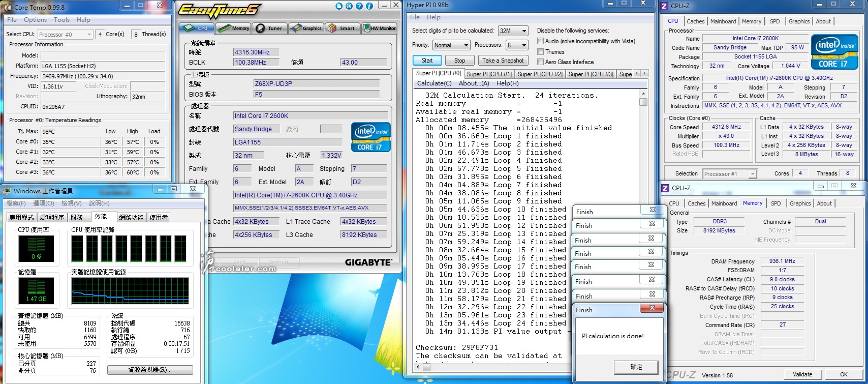Switch to Task Manager 處理程序 tab
The height and width of the screenshot is (384, 868).
[52, 217]
